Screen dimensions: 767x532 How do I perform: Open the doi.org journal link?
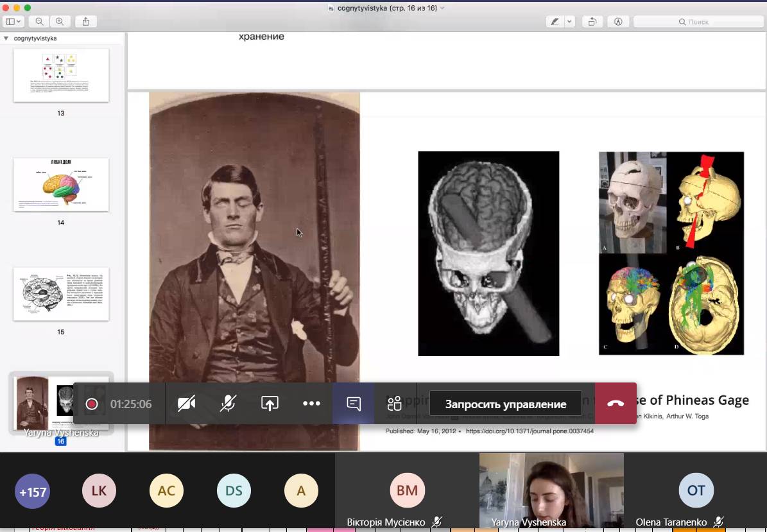[x=530, y=431]
